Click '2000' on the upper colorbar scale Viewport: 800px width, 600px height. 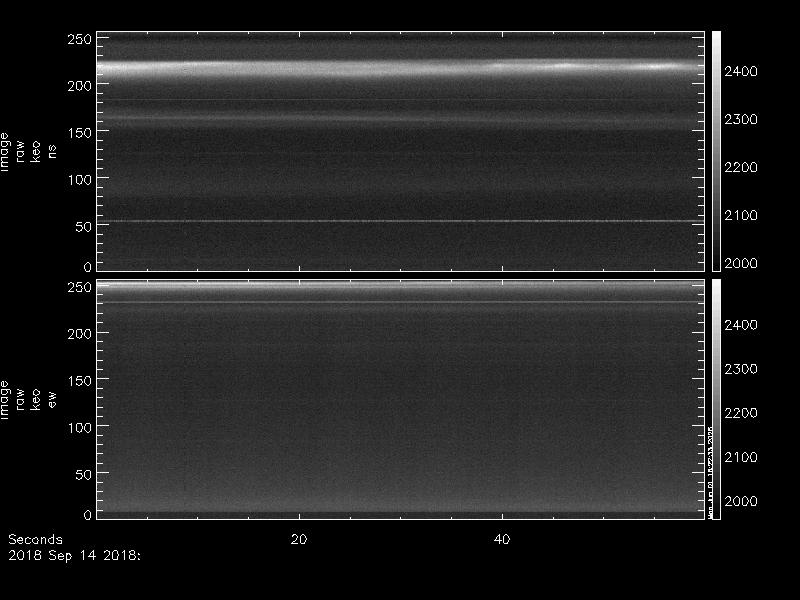tap(741, 263)
